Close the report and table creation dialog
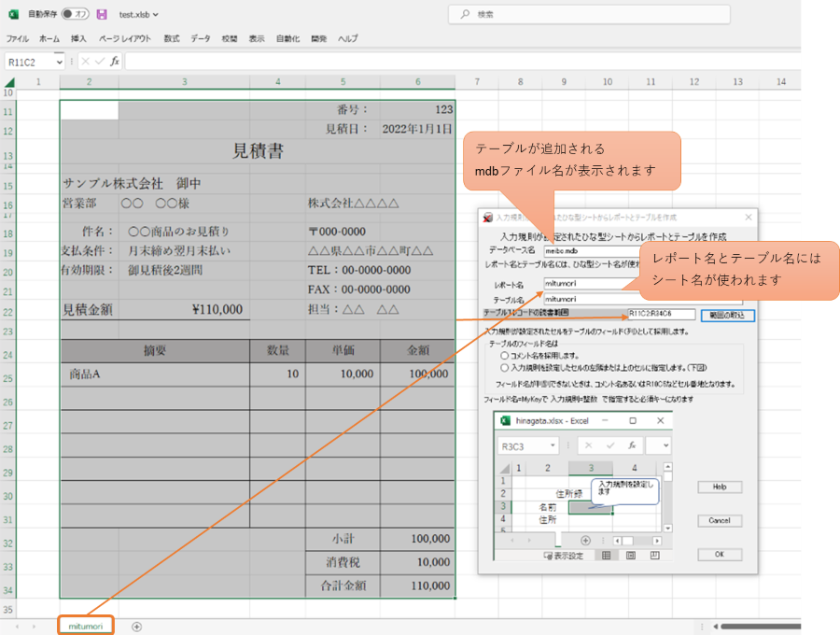The width and height of the screenshot is (840, 635). pyautogui.click(x=749, y=217)
